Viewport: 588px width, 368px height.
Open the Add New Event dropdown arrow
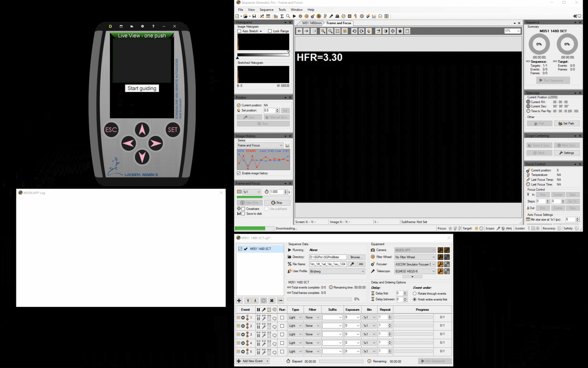[x=267, y=361]
